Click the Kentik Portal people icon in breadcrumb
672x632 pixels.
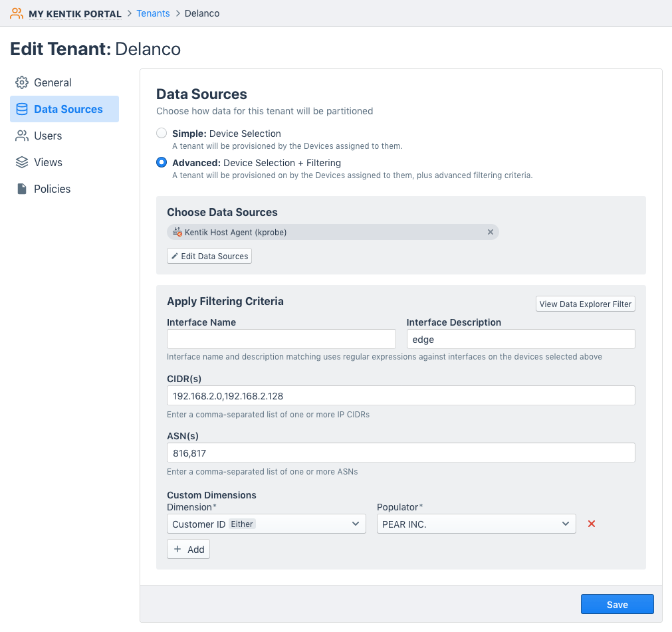pyautogui.click(x=17, y=13)
